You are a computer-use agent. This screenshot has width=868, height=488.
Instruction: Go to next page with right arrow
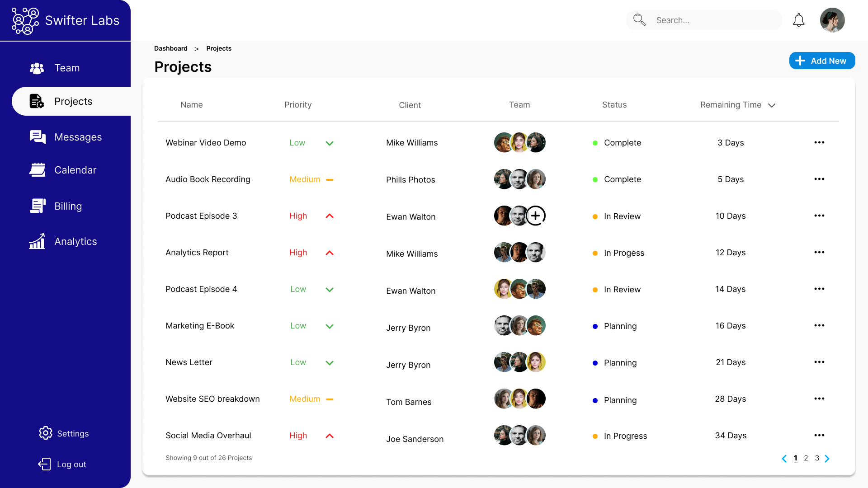click(x=827, y=459)
